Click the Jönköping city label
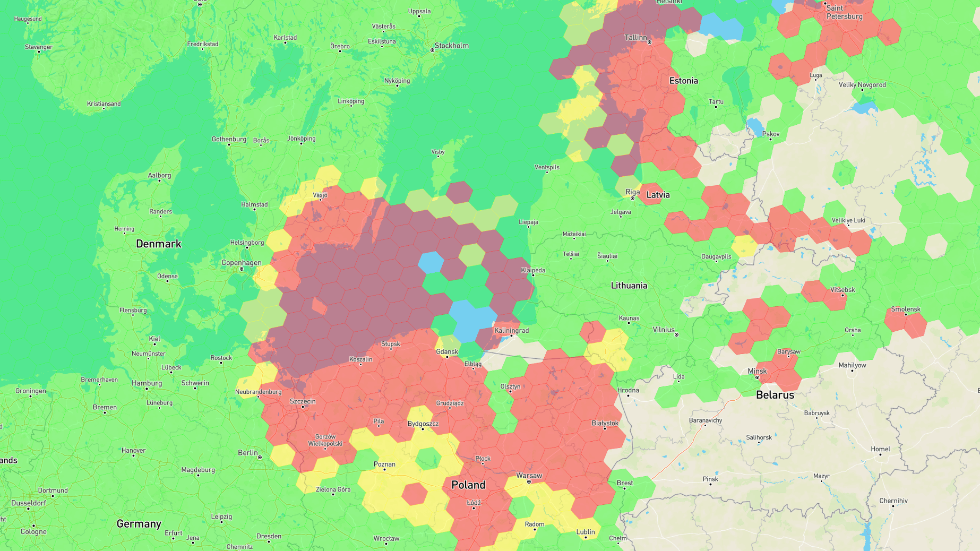Screen dimensions: 980x551 pyautogui.click(x=301, y=139)
